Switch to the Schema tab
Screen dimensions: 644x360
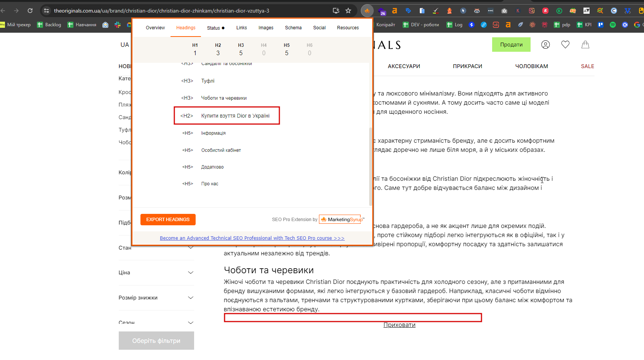pos(293,28)
